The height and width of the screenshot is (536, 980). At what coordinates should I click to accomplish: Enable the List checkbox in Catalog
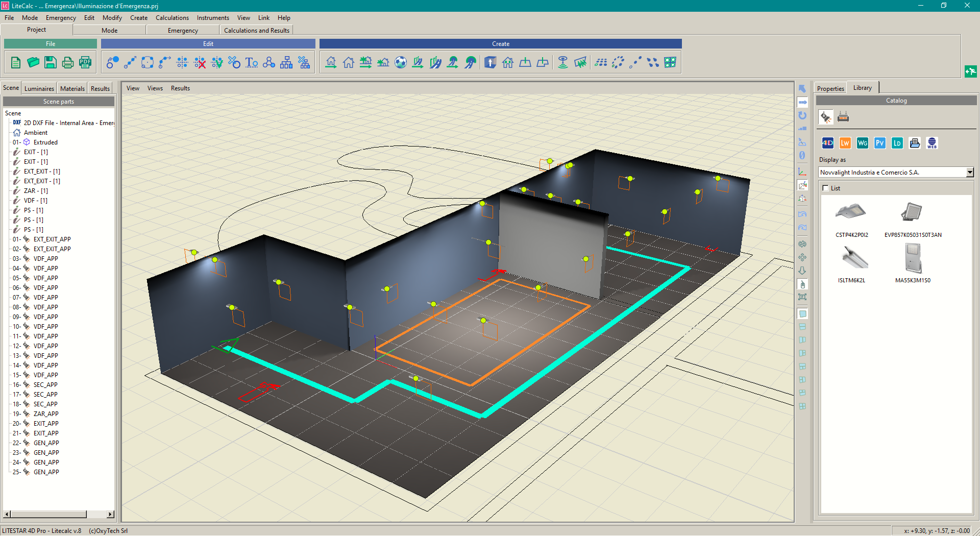pos(825,188)
